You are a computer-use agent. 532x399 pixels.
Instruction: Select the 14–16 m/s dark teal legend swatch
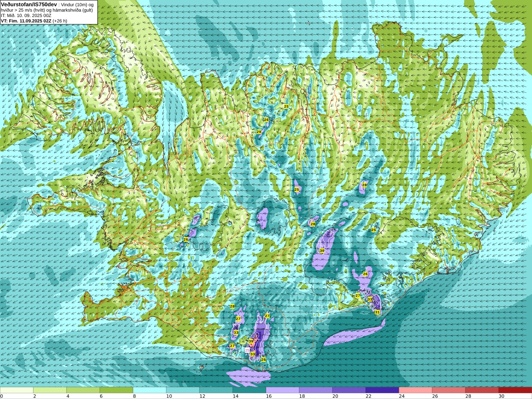[x=249, y=390]
